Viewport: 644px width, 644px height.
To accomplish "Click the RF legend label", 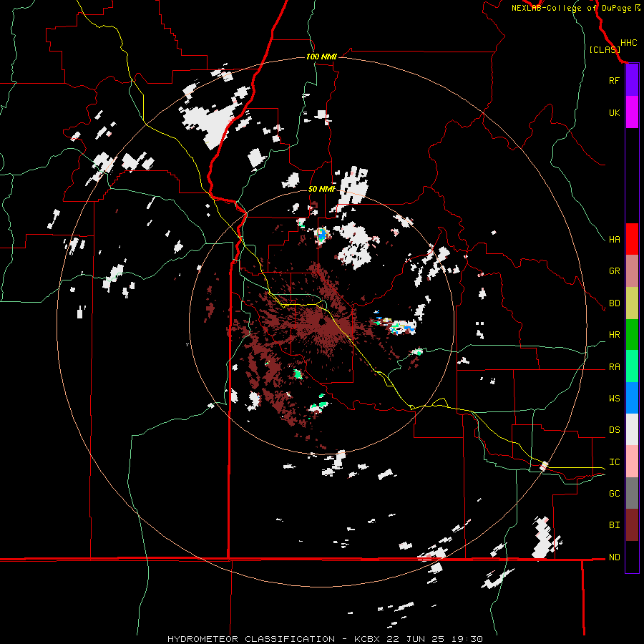I will pos(614,80).
